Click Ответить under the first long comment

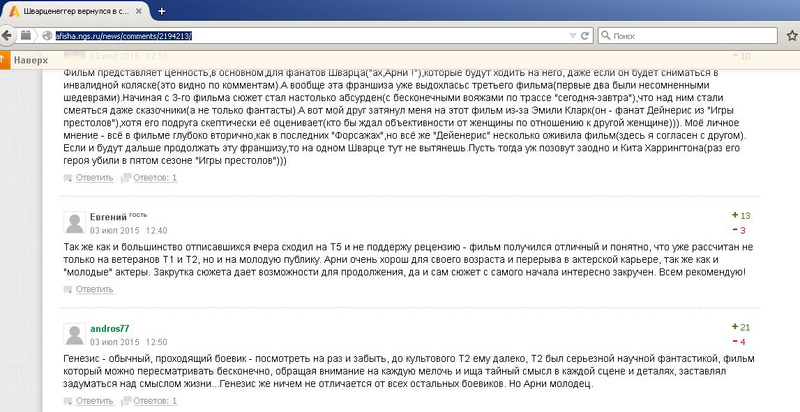(x=94, y=178)
